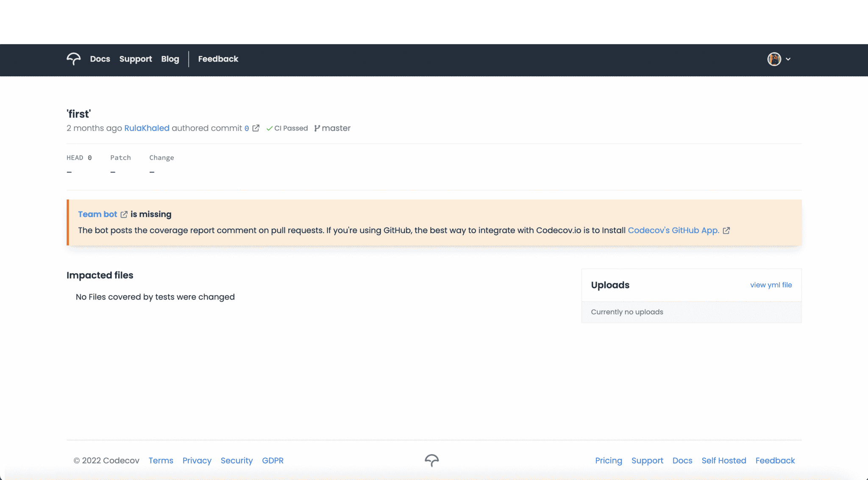Click the Codecov umbrella logo in navbar
Viewport: 868px width, 480px height.
pos(73,59)
